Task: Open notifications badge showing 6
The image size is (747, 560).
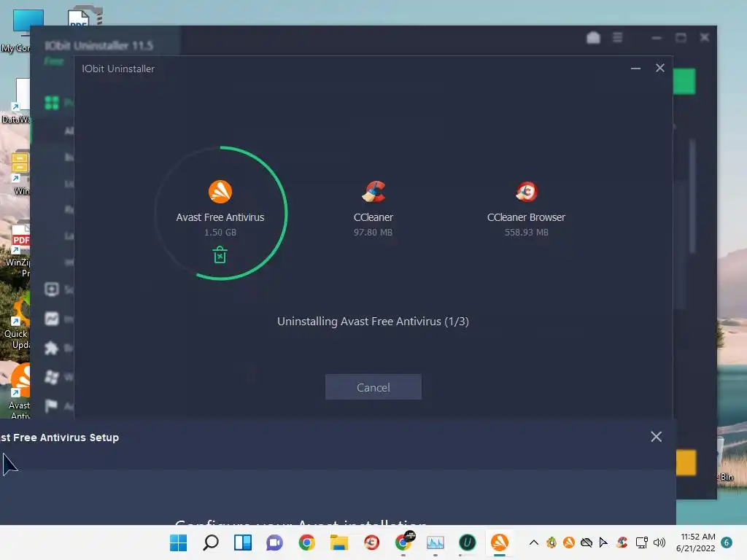Action: (727, 542)
